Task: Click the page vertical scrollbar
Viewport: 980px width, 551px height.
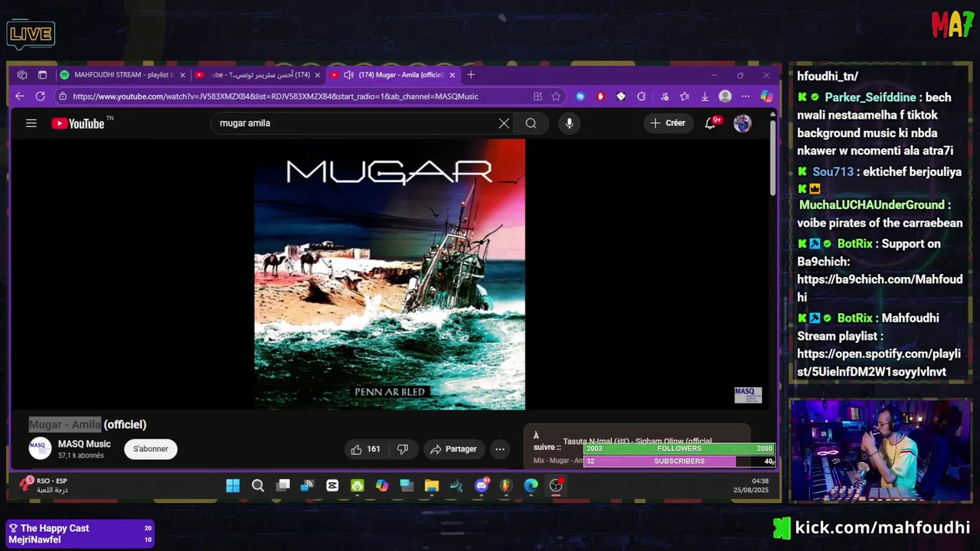Action: [773, 157]
